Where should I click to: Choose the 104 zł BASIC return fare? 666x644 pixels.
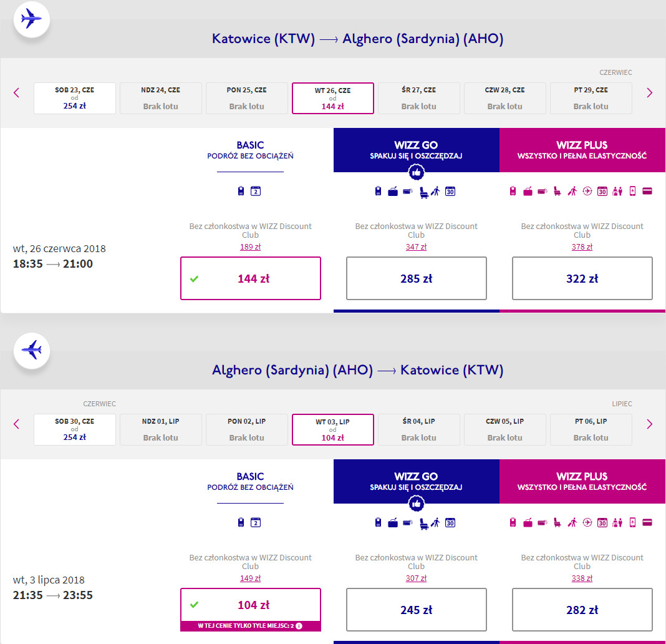coord(250,605)
